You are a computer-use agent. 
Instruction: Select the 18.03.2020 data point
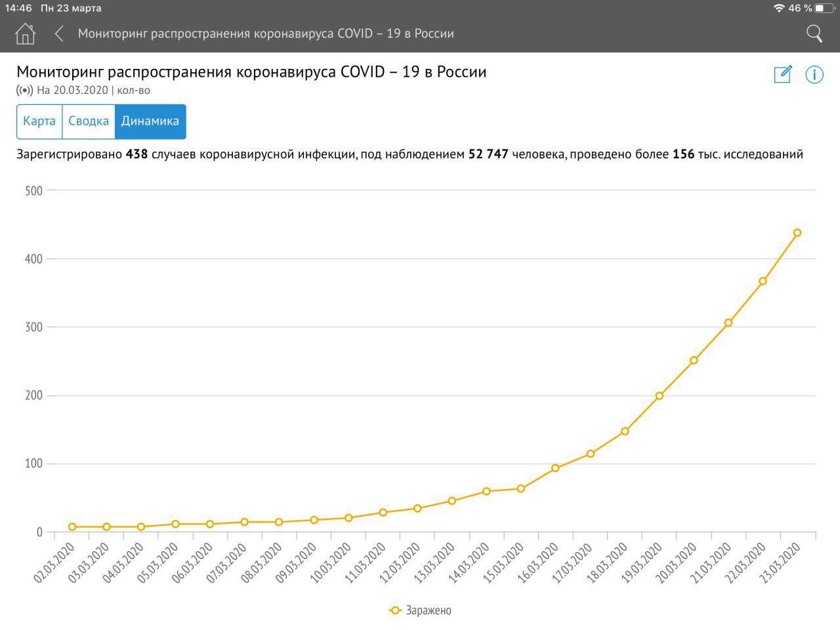click(625, 431)
